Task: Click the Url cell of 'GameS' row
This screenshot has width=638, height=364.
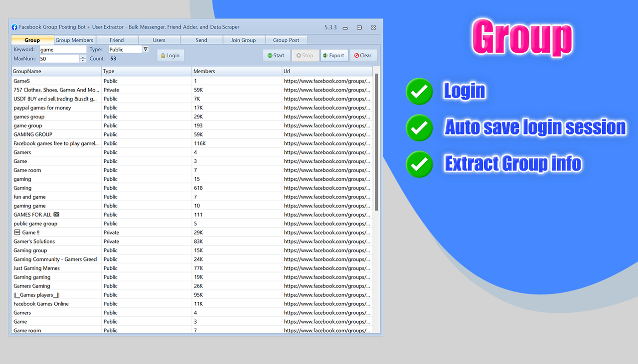Action: 327,81
